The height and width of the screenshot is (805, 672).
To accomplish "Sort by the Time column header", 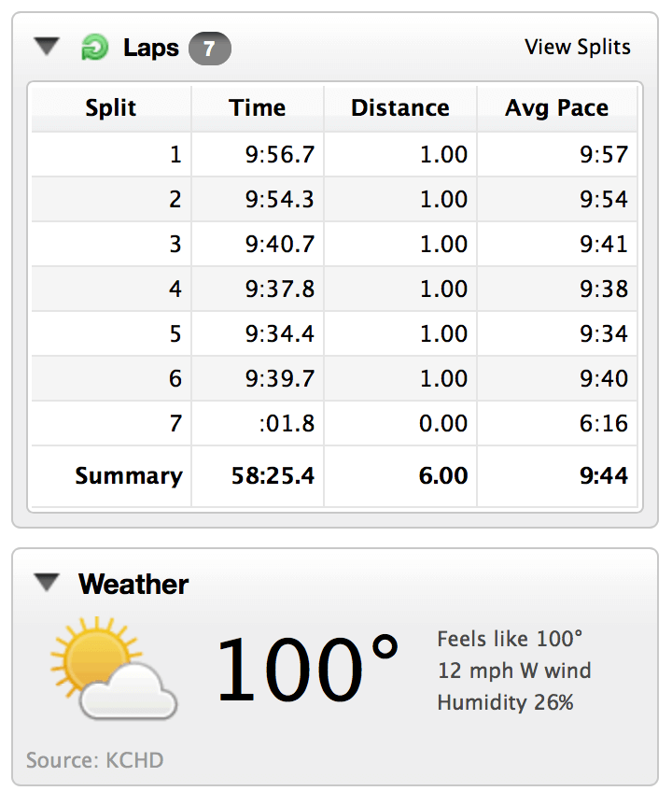I will (x=258, y=108).
